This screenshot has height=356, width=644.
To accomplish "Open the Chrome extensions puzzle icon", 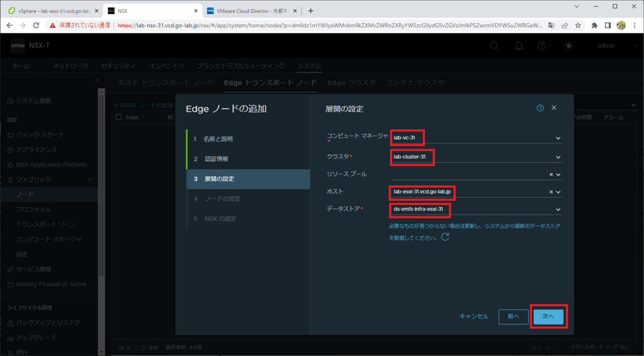I will coord(595,25).
